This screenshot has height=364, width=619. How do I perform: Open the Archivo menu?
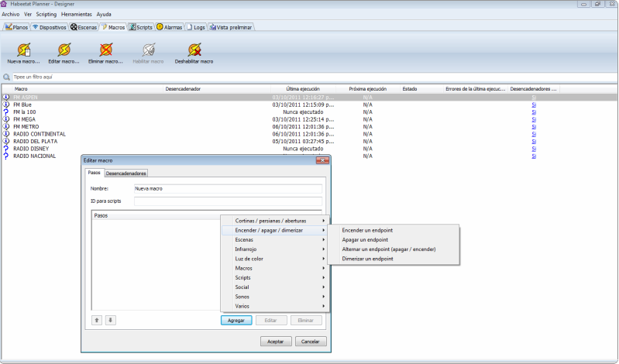click(x=11, y=14)
